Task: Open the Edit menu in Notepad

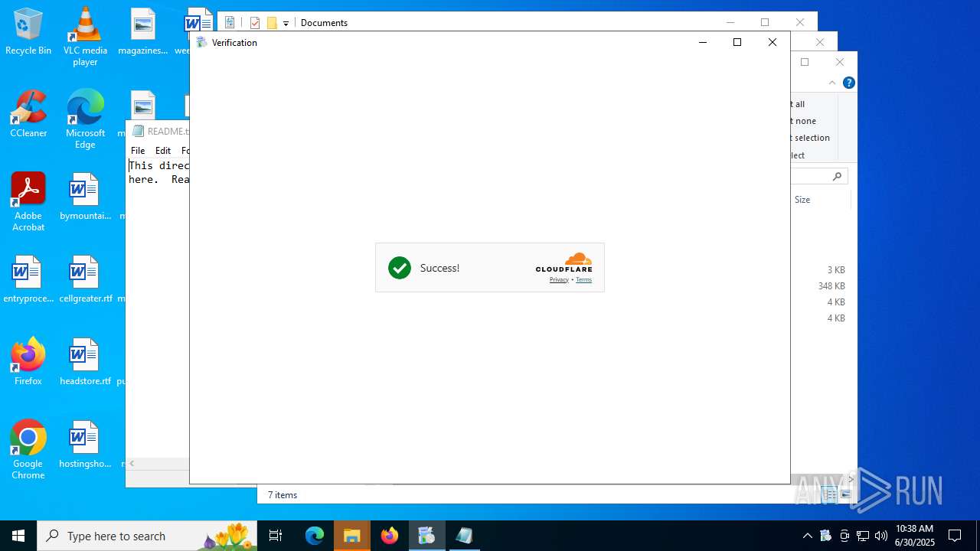Action: [x=163, y=151]
